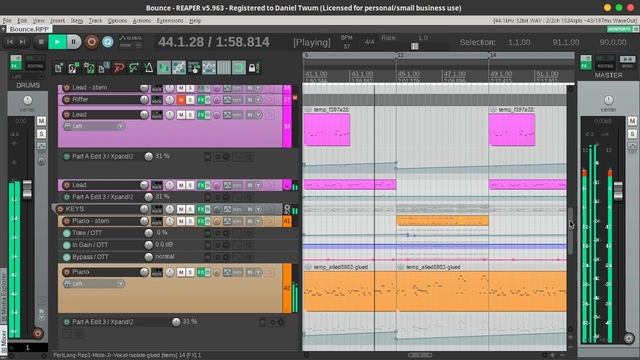Toggle the Time / OTT envelope bypass
The height and width of the screenshot is (360, 640).
tap(67, 233)
